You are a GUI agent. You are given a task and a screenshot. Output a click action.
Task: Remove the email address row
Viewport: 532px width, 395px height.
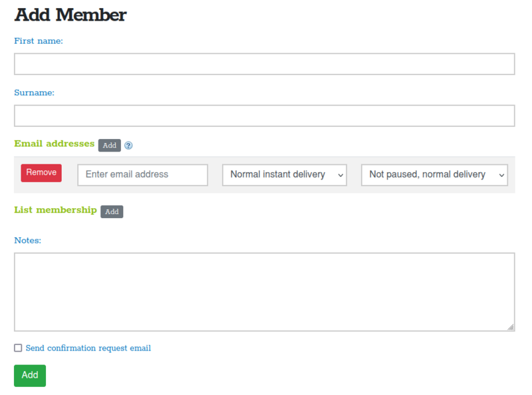[x=41, y=173]
